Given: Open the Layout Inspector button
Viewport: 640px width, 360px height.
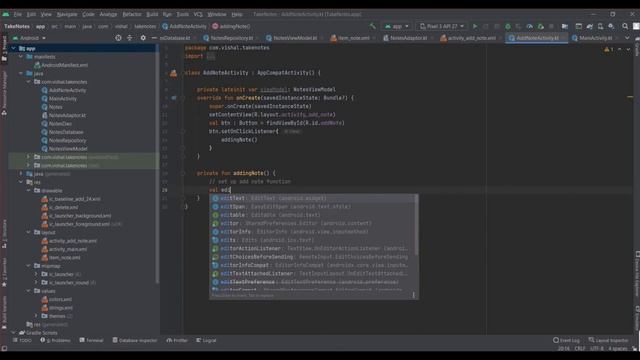Looking at the screenshot, I should coord(608,340).
